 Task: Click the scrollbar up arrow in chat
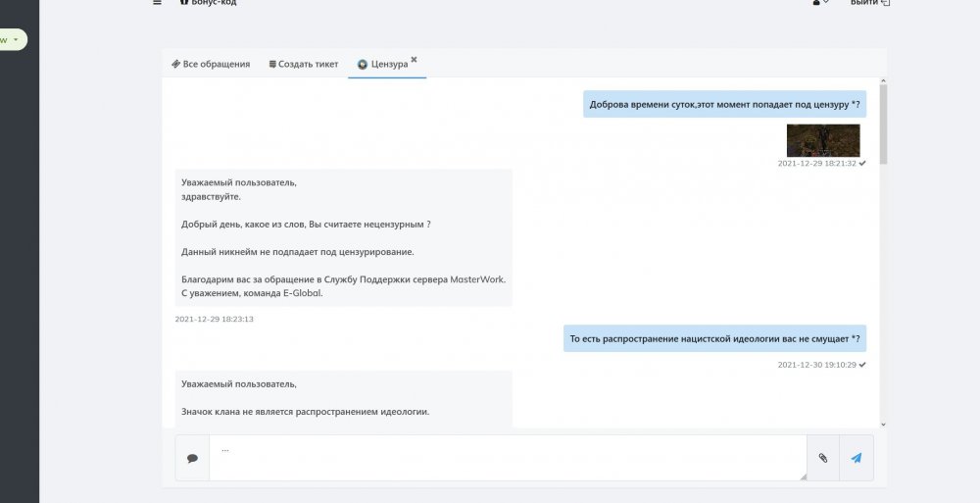coord(883,80)
